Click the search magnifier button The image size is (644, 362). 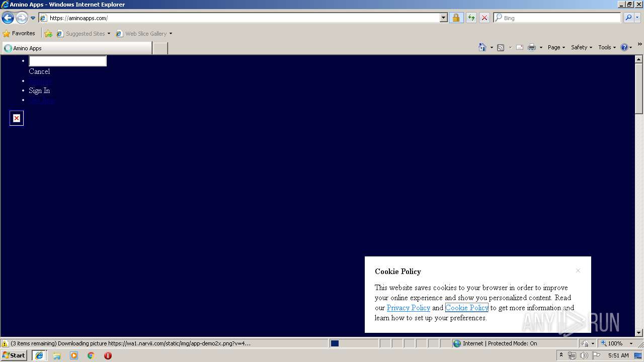(628, 18)
